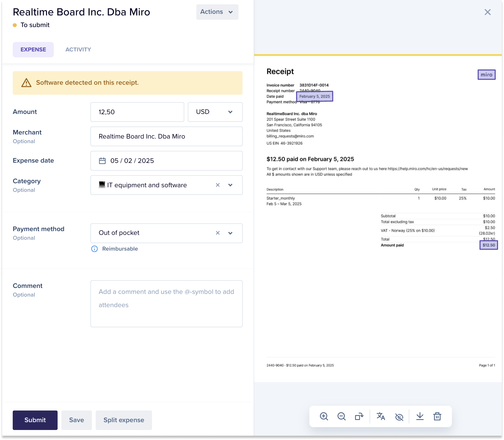
Task: Open the USD currency dropdown
Action: coord(215,112)
